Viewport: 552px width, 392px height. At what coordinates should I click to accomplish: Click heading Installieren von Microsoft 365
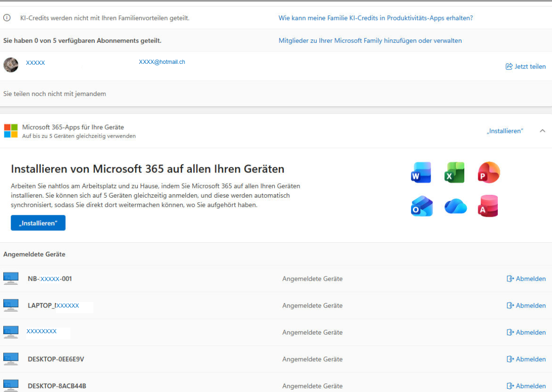[x=147, y=169]
